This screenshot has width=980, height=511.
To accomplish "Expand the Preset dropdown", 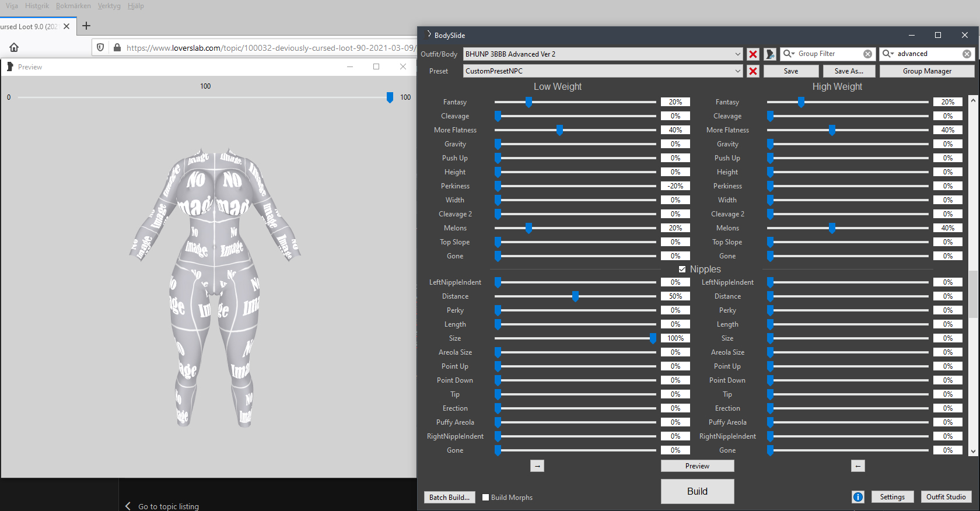I will (x=738, y=71).
